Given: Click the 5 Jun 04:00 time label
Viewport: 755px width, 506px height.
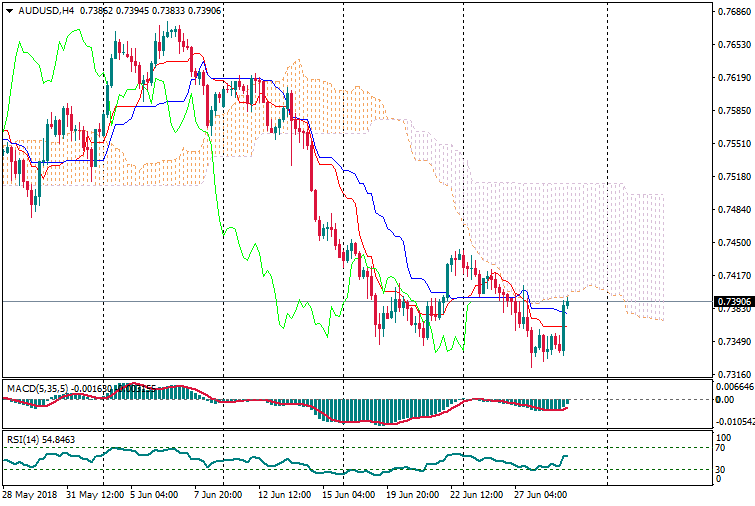Looking at the screenshot, I should (x=153, y=495).
